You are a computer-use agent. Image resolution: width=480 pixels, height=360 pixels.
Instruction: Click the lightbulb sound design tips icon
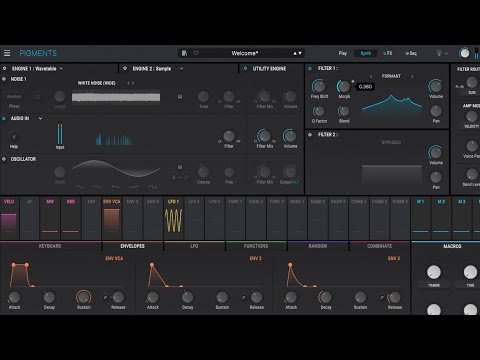pyautogui.click(x=439, y=53)
